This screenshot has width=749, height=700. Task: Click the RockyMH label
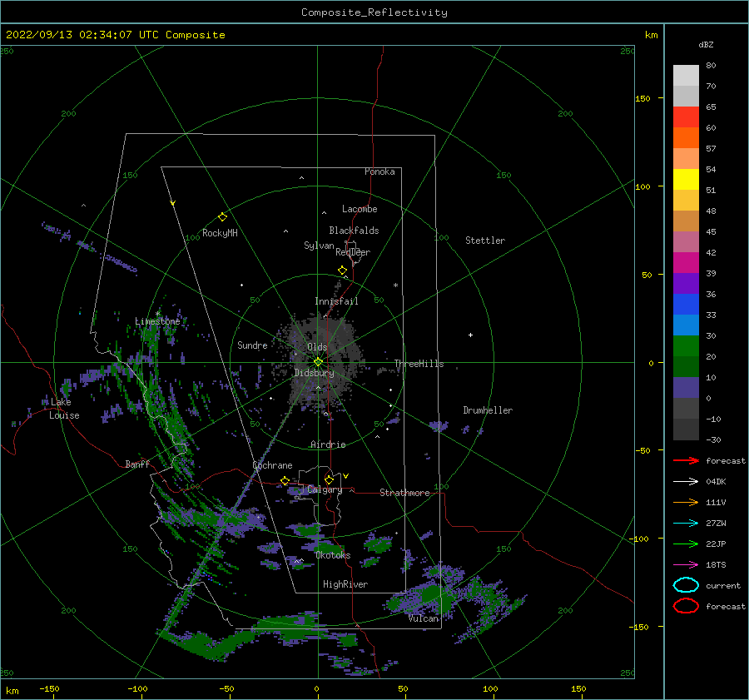click(x=220, y=233)
